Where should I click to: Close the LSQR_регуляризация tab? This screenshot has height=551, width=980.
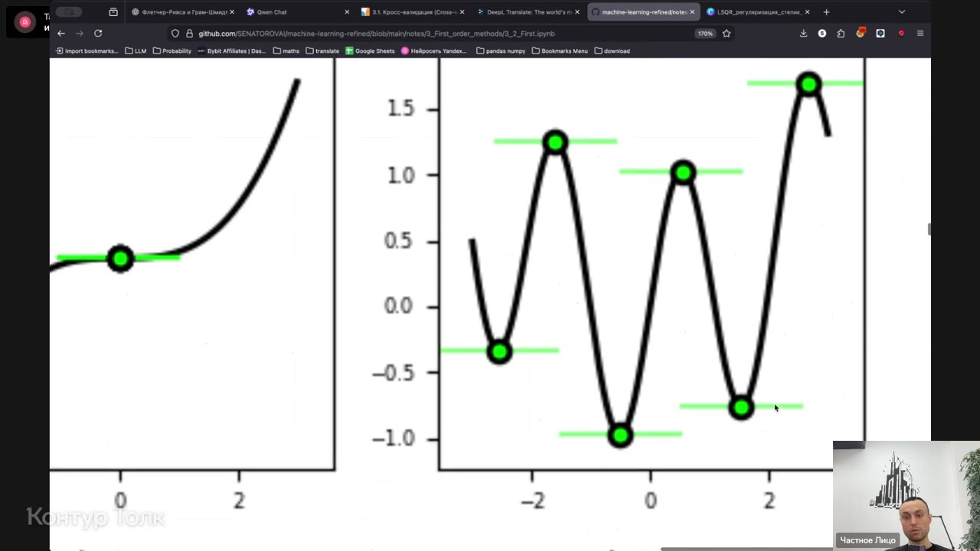pyautogui.click(x=807, y=11)
